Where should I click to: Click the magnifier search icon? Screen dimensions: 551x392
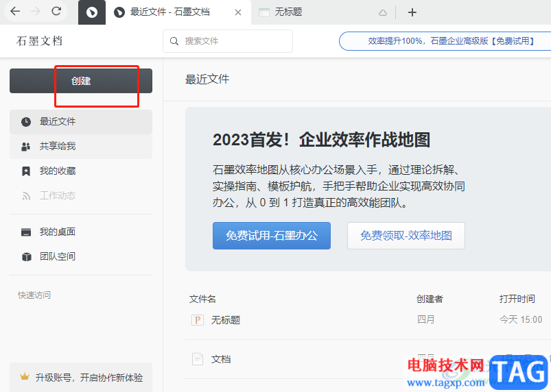pyautogui.click(x=174, y=41)
